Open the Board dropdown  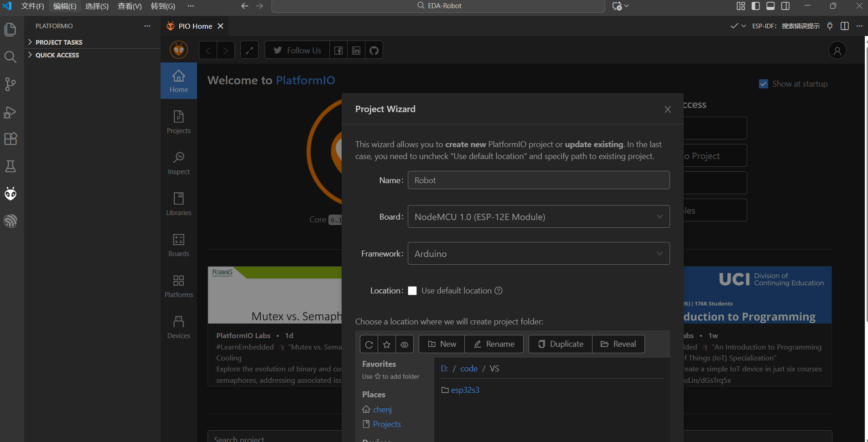[x=539, y=216]
